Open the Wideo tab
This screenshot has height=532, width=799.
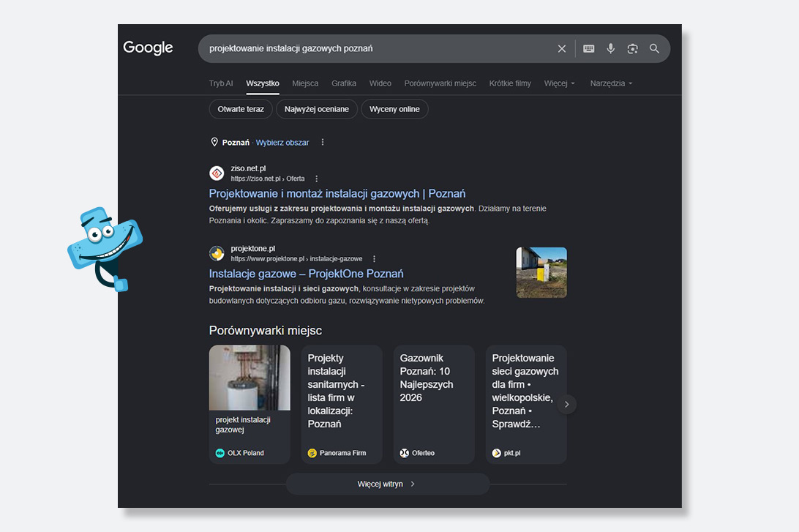(x=380, y=83)
